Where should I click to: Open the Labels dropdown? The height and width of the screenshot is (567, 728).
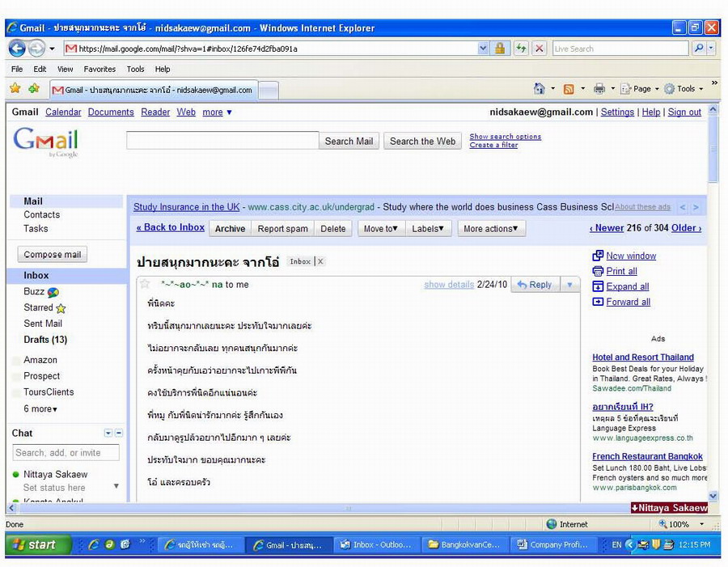(428, 228)
